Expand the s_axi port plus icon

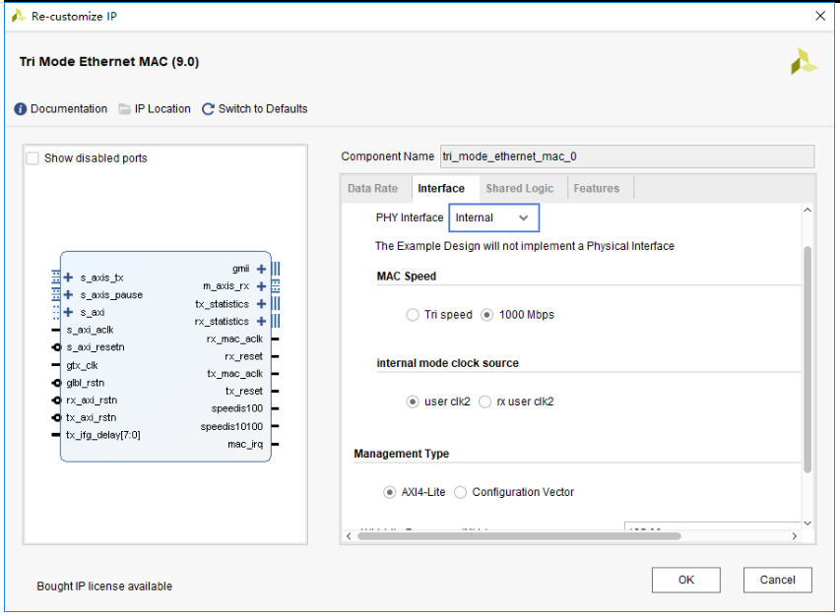click(69, 312)
